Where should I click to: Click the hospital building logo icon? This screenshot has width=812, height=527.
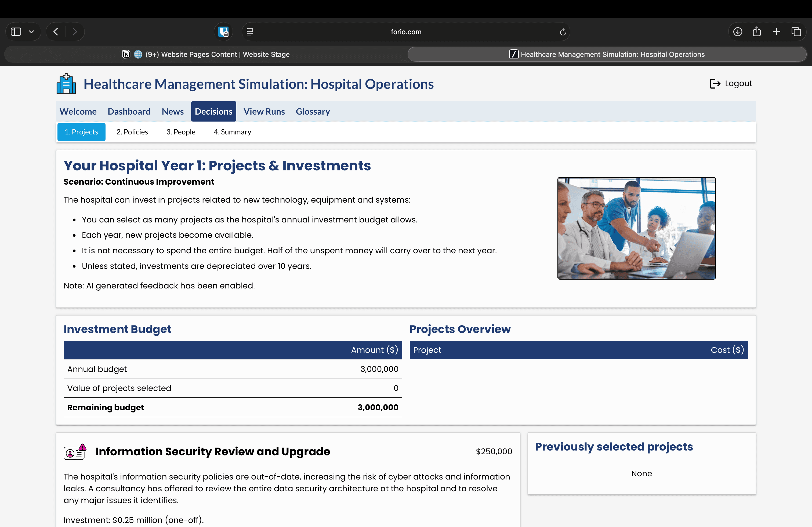pyautogui.click(x=66, y=84)
